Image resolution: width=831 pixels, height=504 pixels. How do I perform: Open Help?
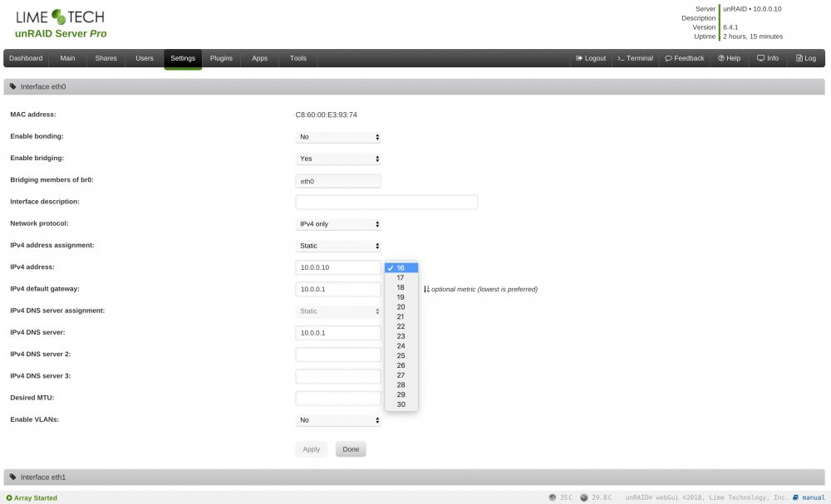click(x=730, y=58)
